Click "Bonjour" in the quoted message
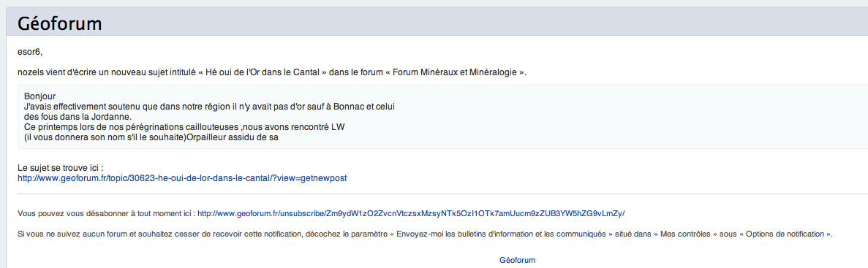 (40, 96)
